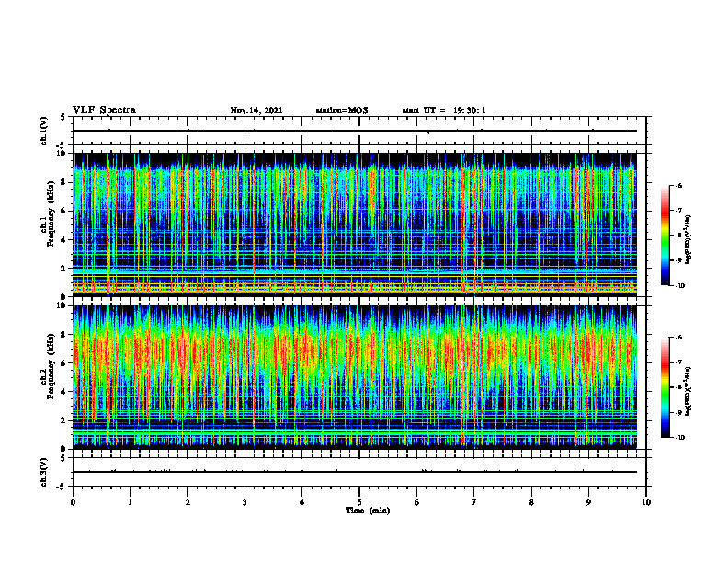Click the ch.2 frequency axis "2" tick label
The image size is (728, 563).
click(x=64, y=420)
